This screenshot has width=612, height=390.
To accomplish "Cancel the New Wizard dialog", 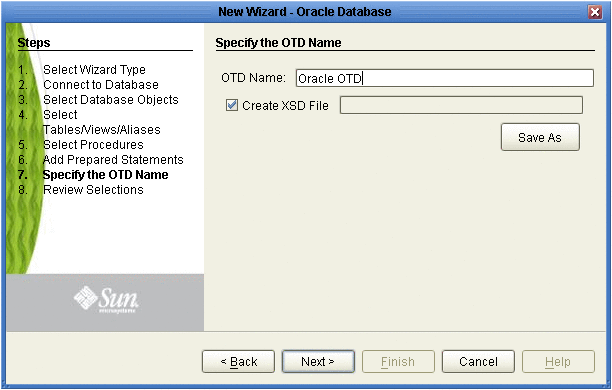I will coord(478,362).
